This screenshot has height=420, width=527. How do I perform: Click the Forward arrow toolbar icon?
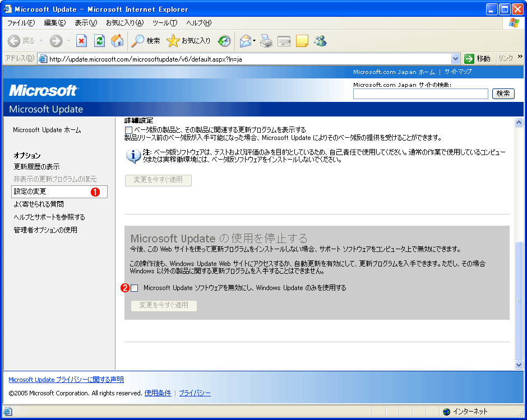pyautogui.click(x=56, y=41)
